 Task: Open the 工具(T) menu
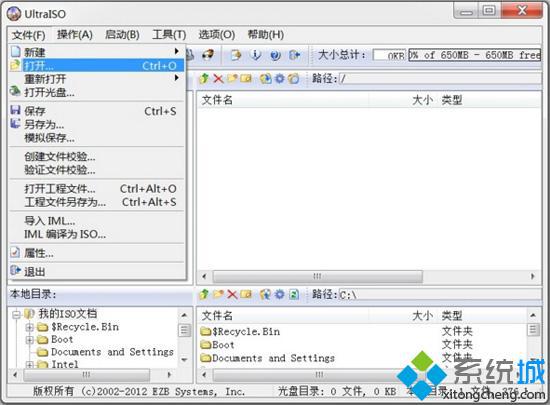point(169,35)
